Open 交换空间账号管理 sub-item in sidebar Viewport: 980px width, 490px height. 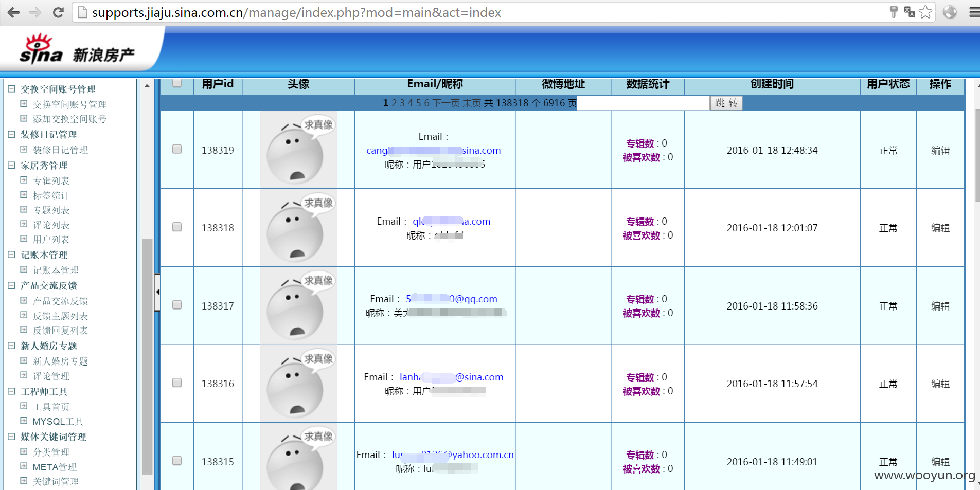coord(69,104)
